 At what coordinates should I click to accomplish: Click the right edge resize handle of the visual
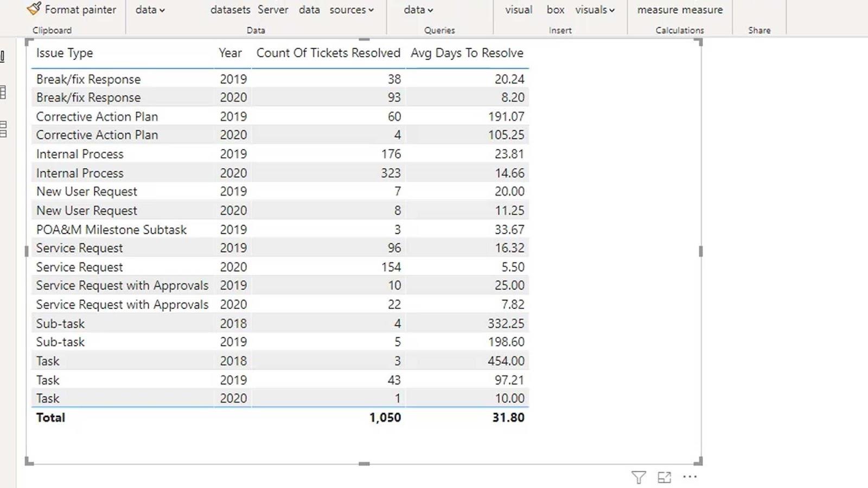[700, 251]
